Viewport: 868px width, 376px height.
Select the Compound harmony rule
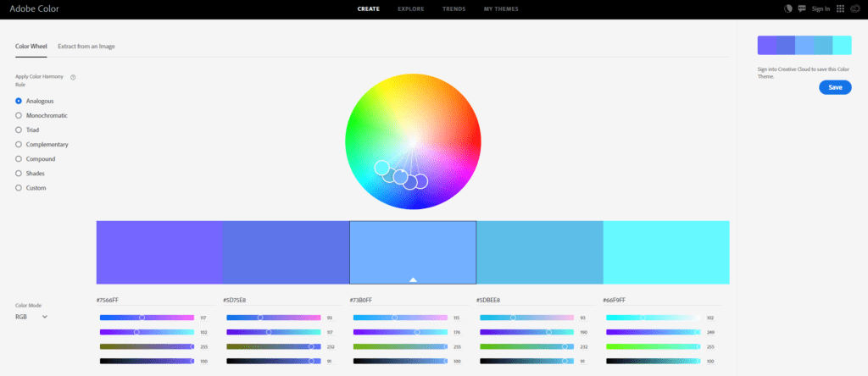[35, 158]
